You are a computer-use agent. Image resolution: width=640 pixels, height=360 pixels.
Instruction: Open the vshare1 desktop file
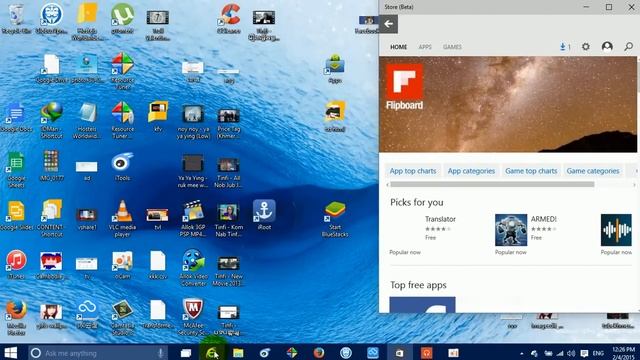[87, 218]
